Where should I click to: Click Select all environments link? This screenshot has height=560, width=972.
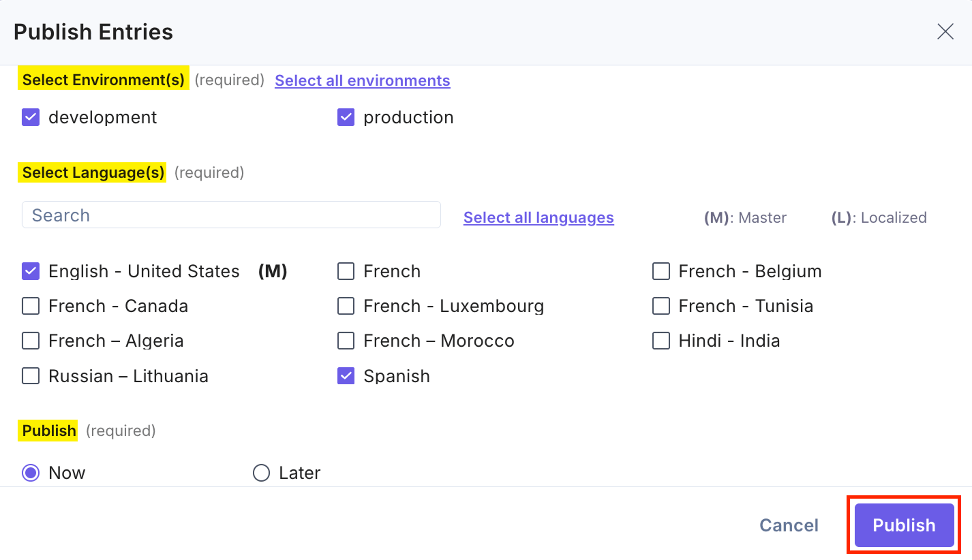362,80
